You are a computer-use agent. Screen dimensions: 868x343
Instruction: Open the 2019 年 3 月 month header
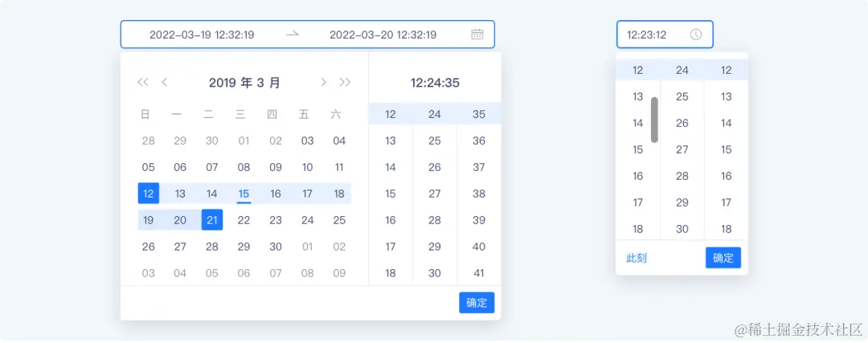tap(244, 83)
